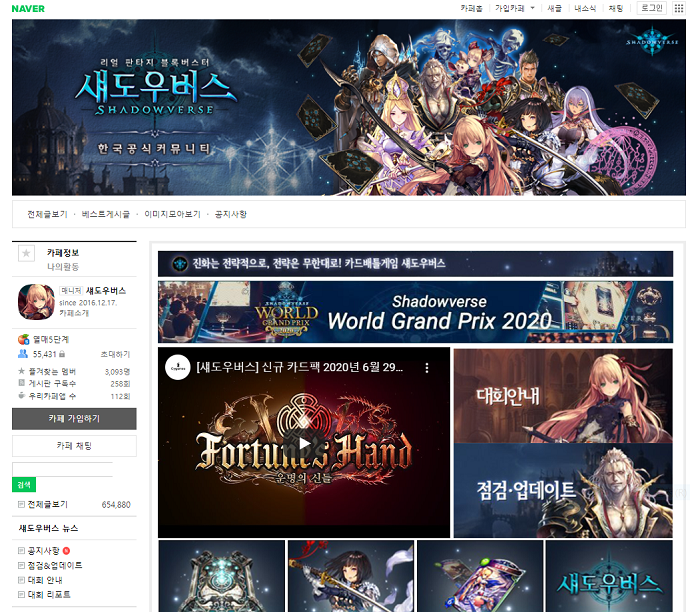Open 채팅 in the top menu
Screen dimensions: 690x612
616,8
